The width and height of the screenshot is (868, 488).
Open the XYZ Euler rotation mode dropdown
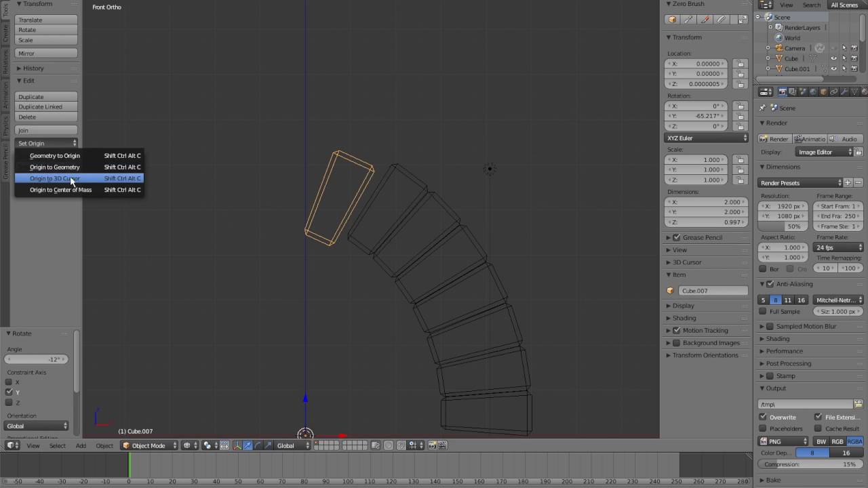click(x=707, y=138)
